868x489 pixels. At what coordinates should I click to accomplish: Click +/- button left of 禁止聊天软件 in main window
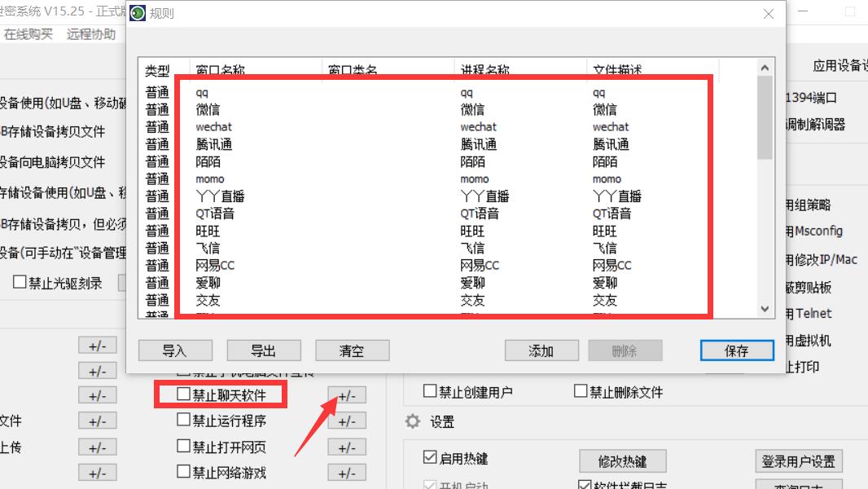click(98, 395)
